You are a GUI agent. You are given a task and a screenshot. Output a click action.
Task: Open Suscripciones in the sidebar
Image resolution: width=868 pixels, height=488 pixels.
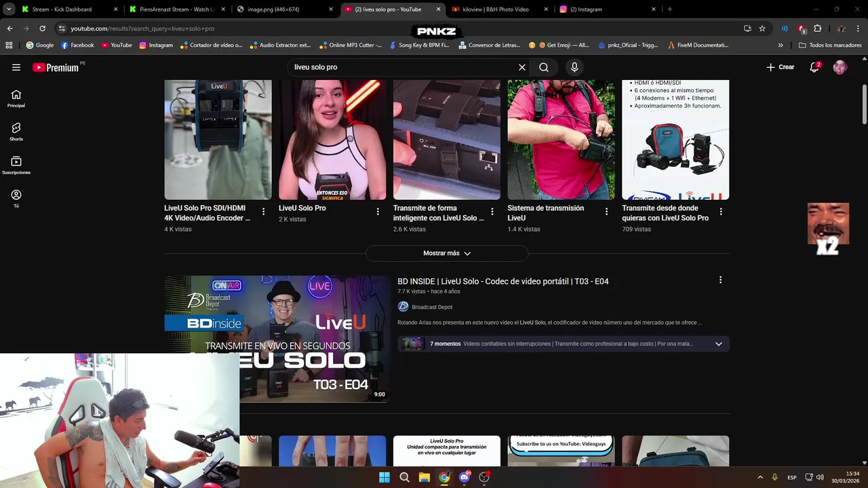pos(16,165)
